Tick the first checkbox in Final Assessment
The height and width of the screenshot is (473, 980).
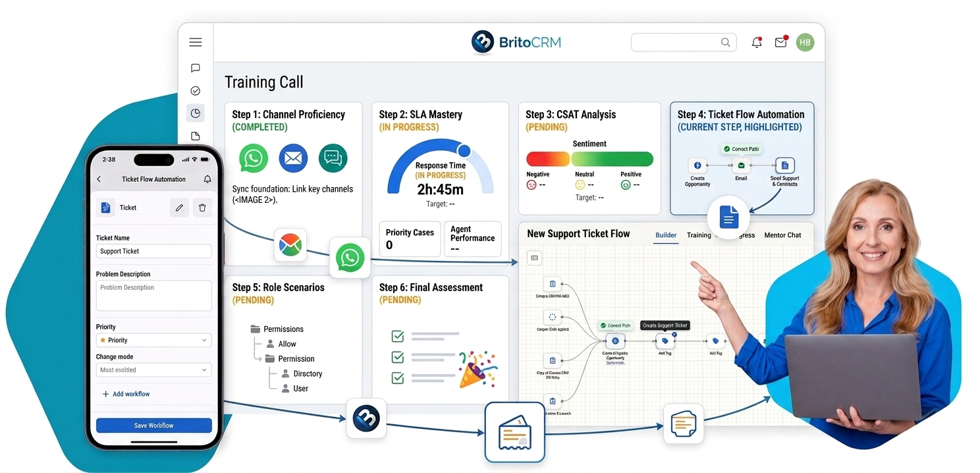pos(398,337)
